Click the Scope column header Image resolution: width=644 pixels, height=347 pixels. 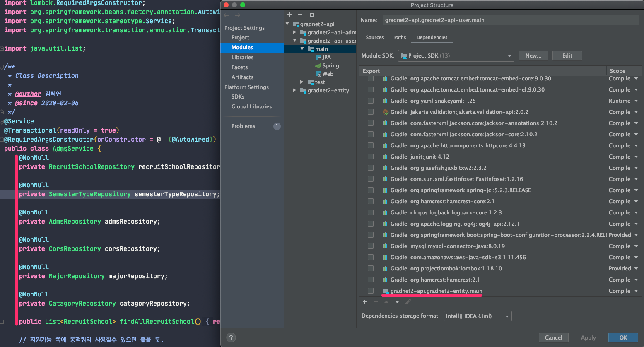(623, 71)
